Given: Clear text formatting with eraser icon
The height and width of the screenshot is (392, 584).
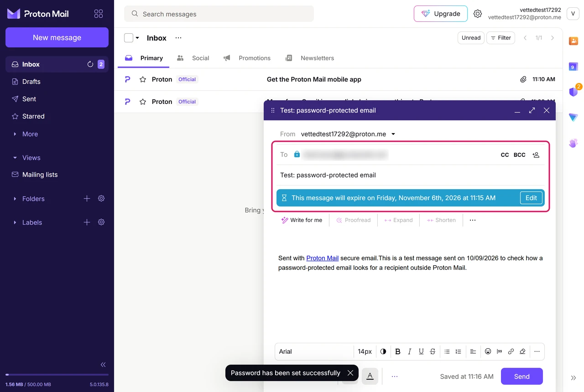Looking at the screenshot, I should [523, 351].
